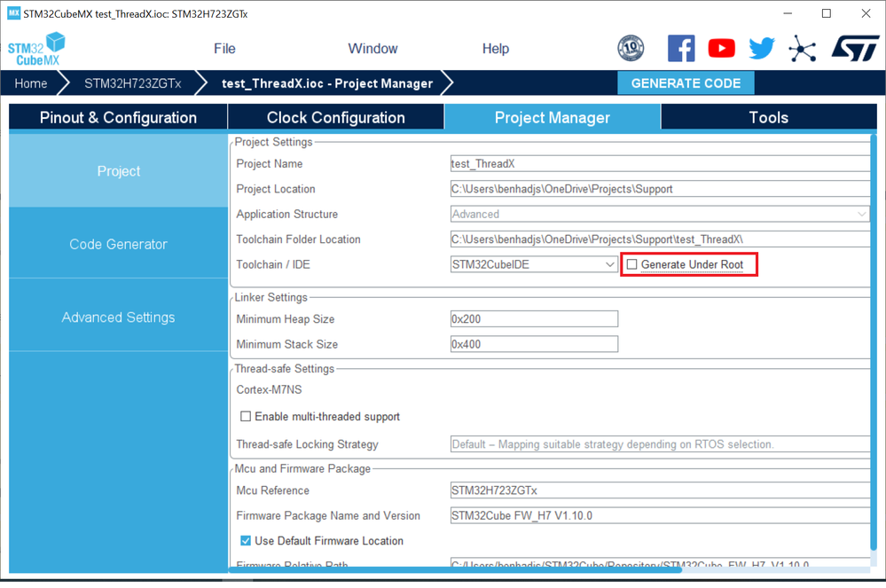Viewport: 886px width, 588px height.
Task: Click the Project Name field
Action: pos(660,164)
